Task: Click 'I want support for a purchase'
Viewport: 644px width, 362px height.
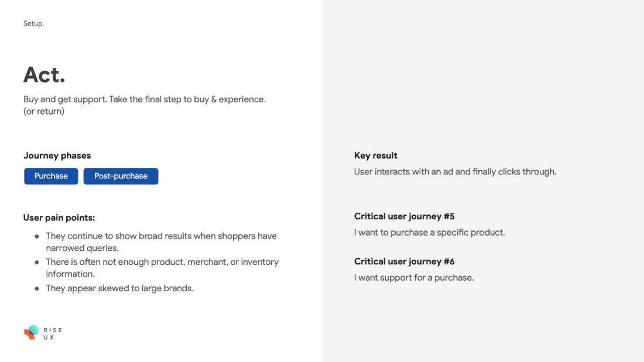Action: [x=414, y=277]
